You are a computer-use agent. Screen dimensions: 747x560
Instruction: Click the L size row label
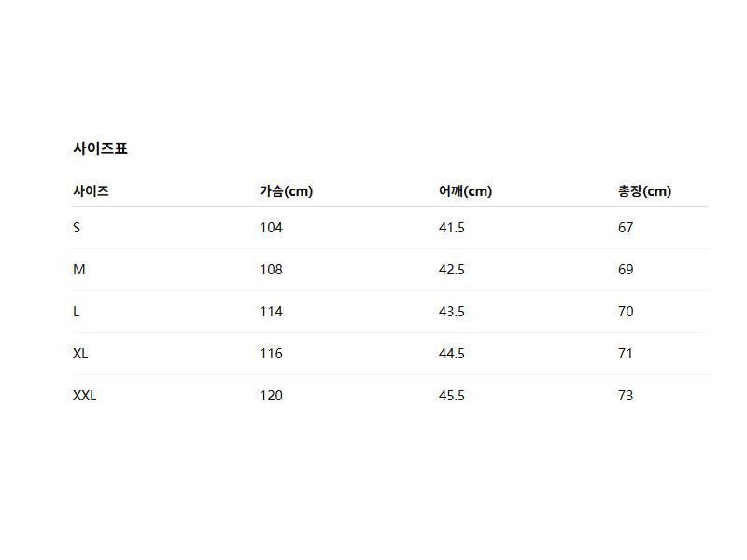[x=77, y=312]
